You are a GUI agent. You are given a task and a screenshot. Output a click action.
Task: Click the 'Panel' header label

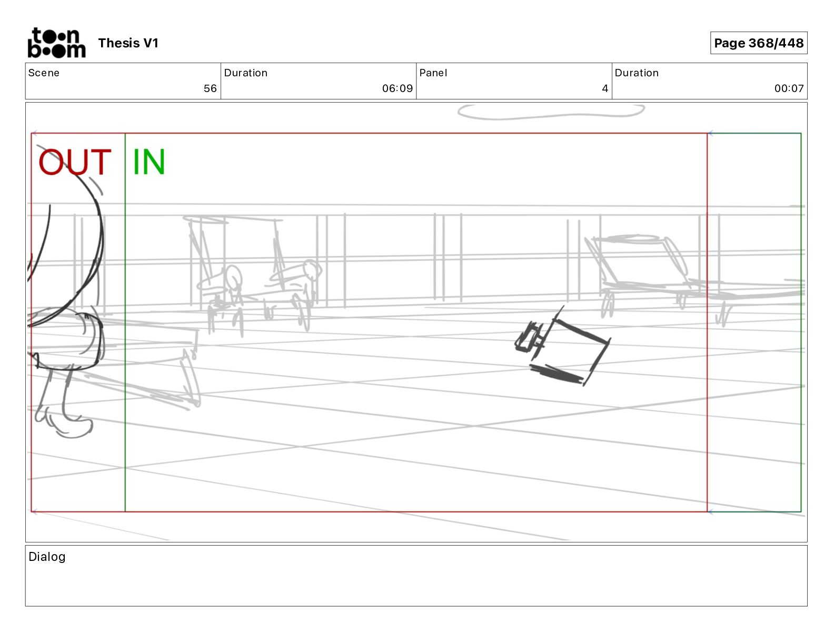point(433,73)
